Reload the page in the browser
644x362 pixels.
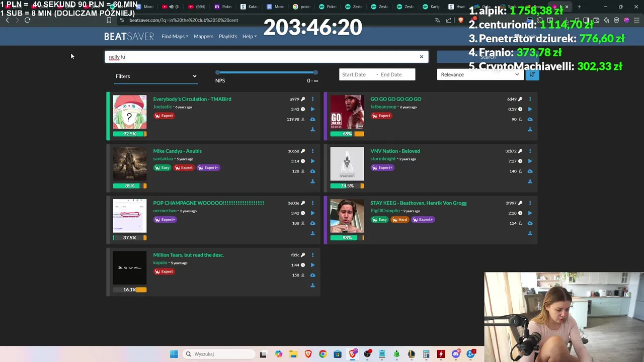[x=27, y=20]
